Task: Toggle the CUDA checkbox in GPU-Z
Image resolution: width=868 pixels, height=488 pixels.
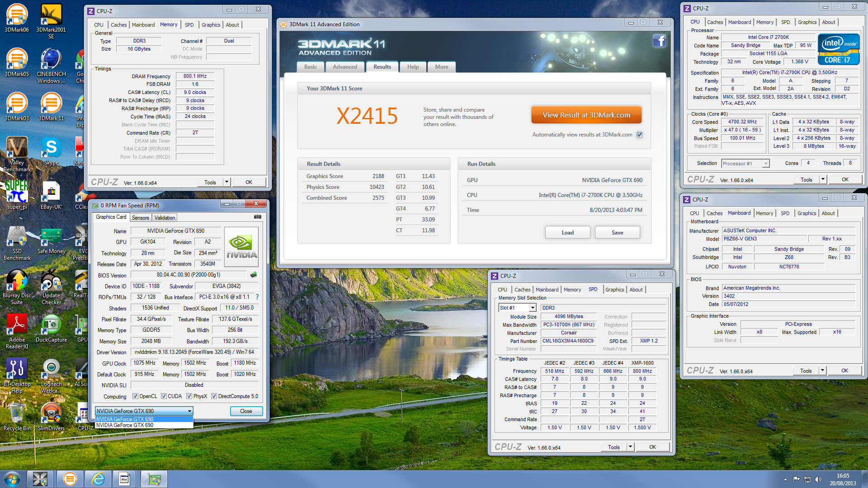Action: click(x=164, y=396)
